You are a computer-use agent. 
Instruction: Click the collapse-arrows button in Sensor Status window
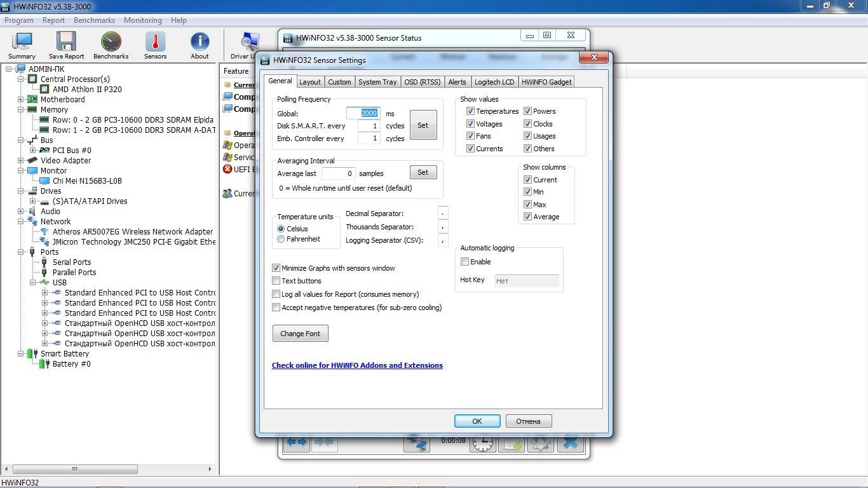[x=324, y=442]
